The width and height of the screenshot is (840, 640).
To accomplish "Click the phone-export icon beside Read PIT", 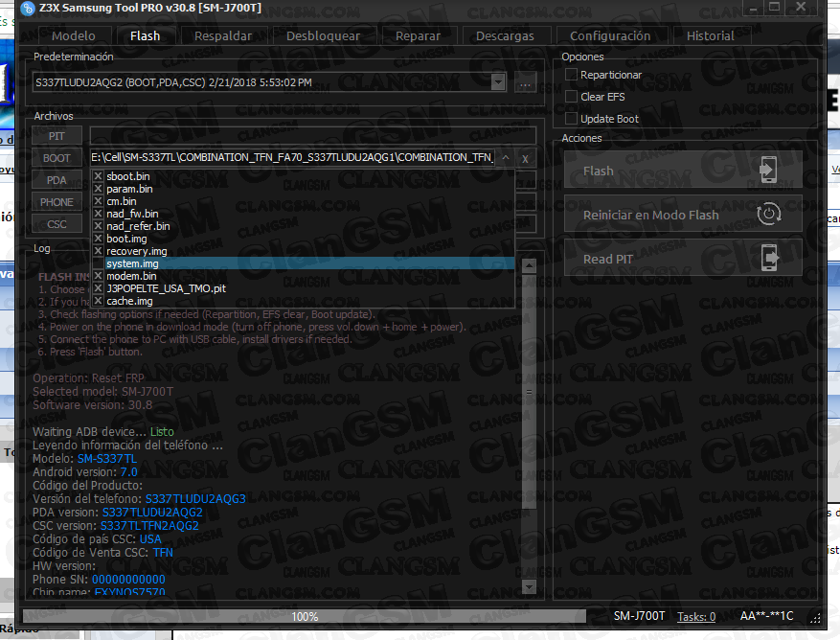I will coord(769,258).
